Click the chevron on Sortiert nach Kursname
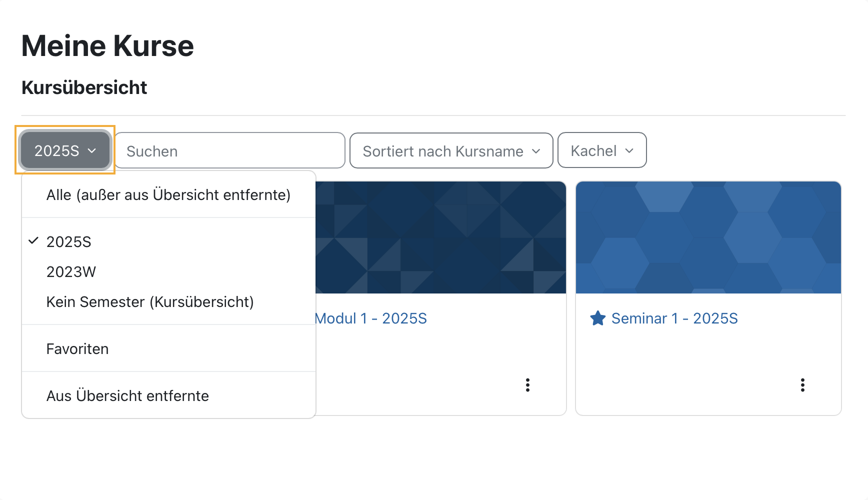 [536, 151]
